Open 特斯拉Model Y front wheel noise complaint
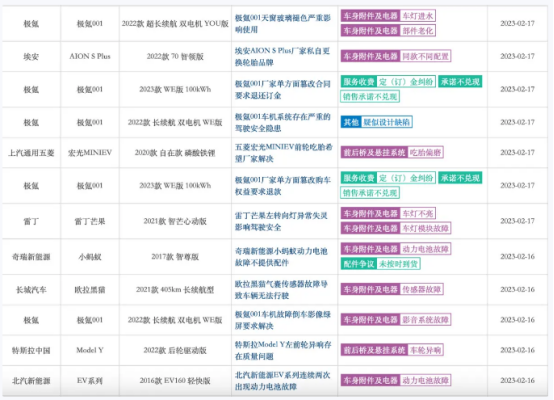The height and width of the screenshot is (400, 554). (x=283, y=351)
